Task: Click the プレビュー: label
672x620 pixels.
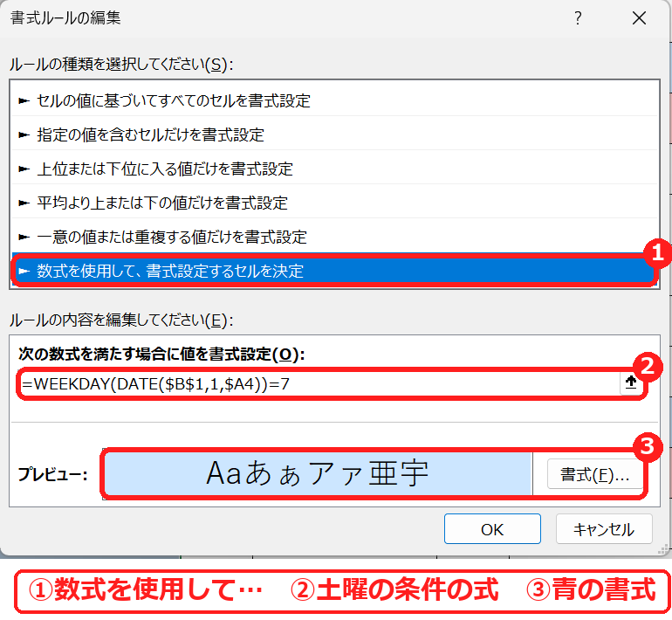Action: (x=52, y=474)
